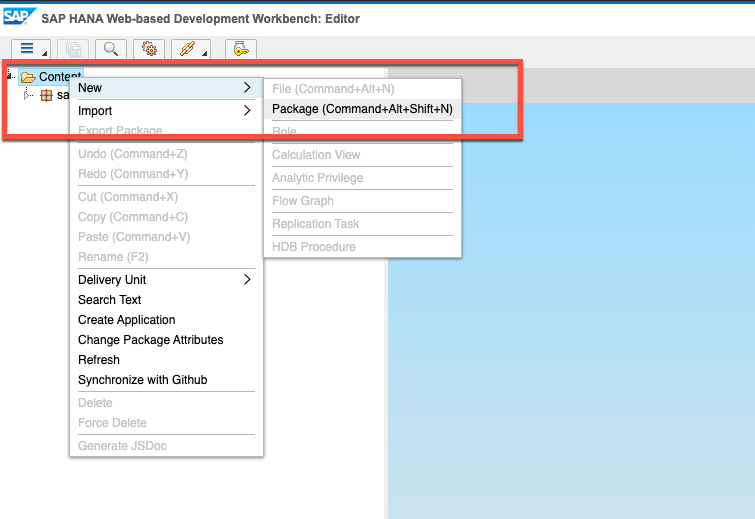Screen dimensions: 755x519
Task: Open dropdown arrow beside plug toolbar button
Action: (x=205, y=53)
